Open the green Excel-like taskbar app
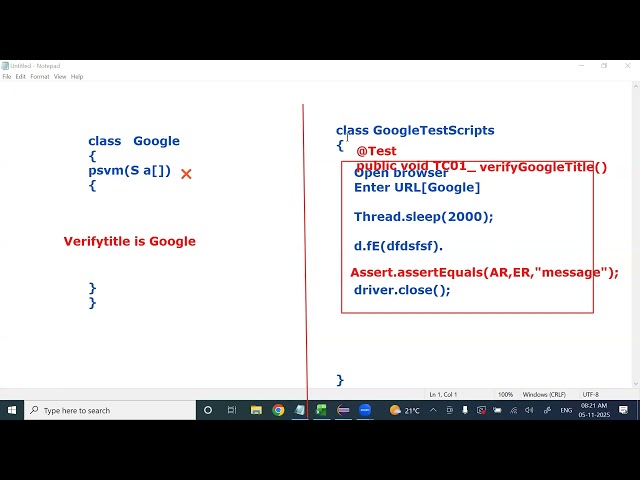The width and height of the screenshot is (640, 480). coord(322,410)
